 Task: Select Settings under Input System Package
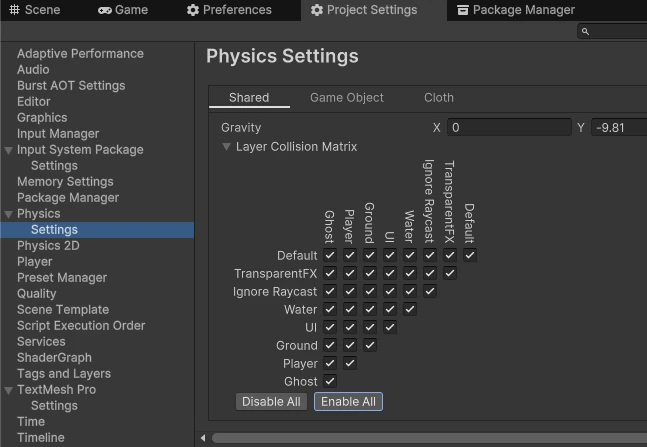tap(54, 166)
